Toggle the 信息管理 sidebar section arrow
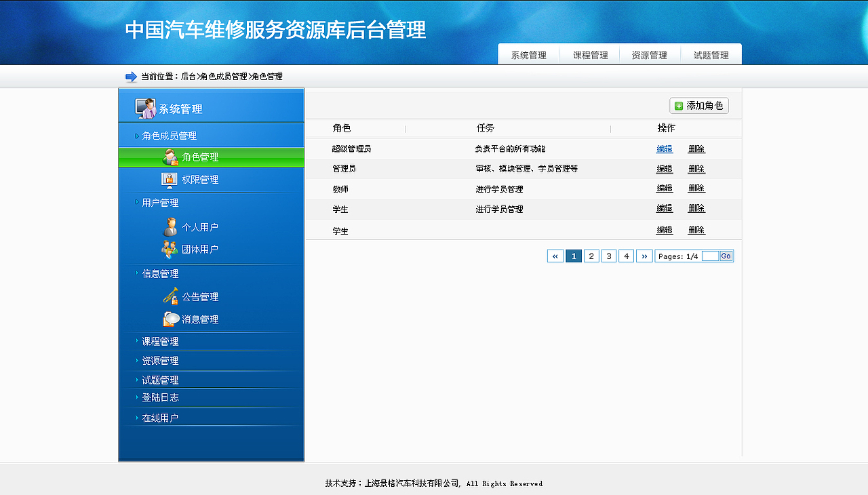 coord(137,273)
